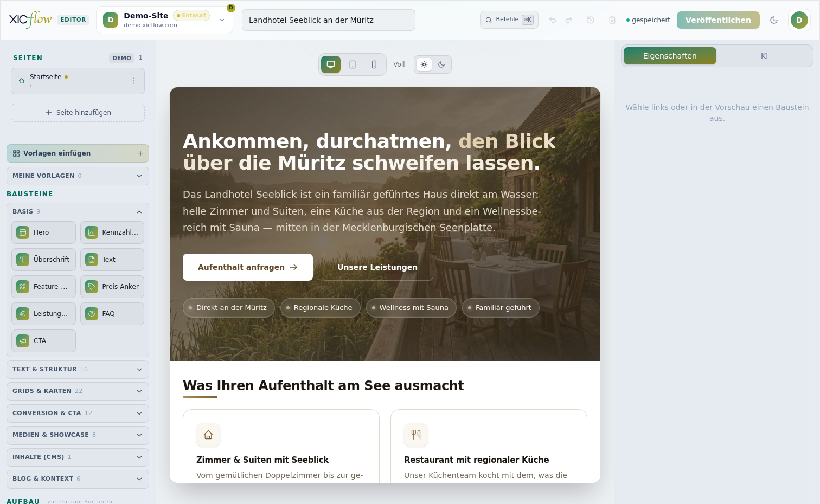Select hero headline in preview
Screen dimensions: 820x504
[369, 152]
